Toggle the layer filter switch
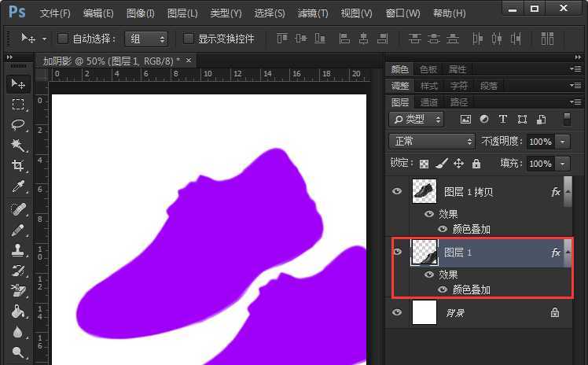 567,120
